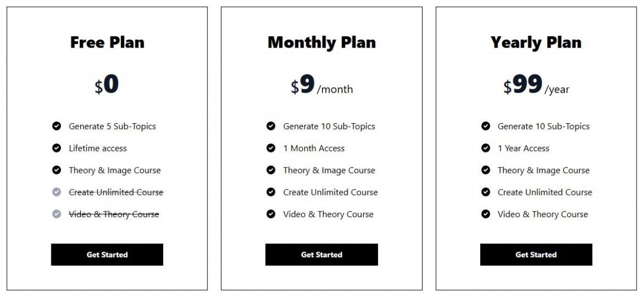Click check icon beside 1 Year Access
Image resolution: width=644 pixels, height=303 pixels.
pyautogui.click(x=486, y=148)
